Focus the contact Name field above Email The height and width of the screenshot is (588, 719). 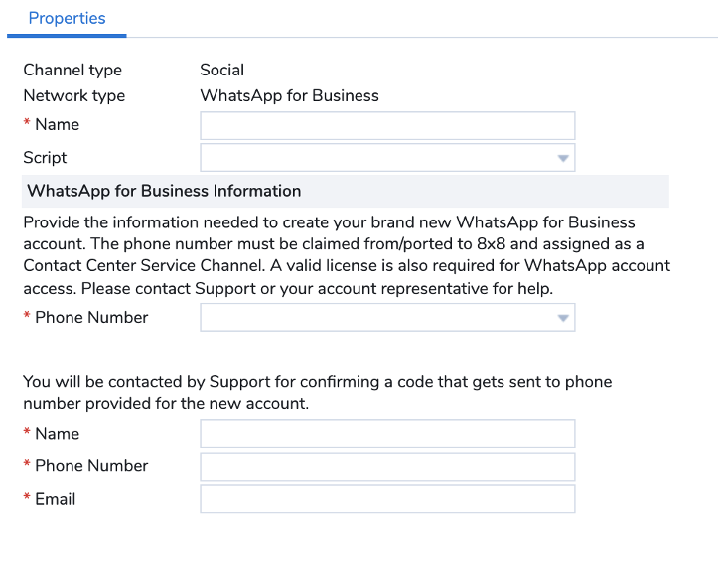click(x=387, y=434)
